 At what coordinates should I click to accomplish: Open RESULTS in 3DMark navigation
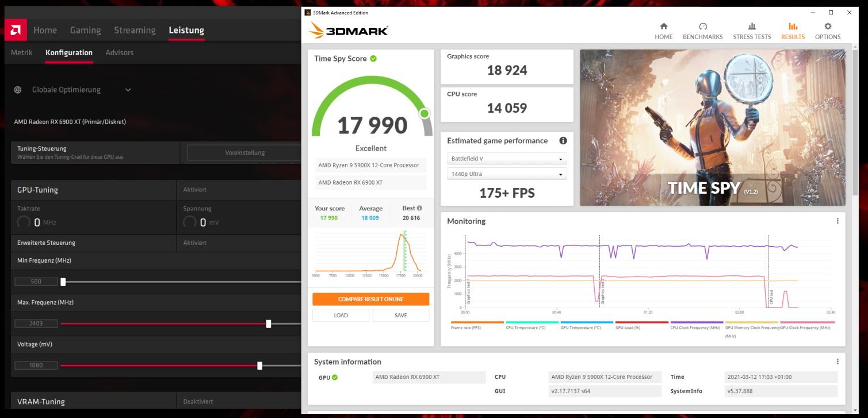(793, 31)
